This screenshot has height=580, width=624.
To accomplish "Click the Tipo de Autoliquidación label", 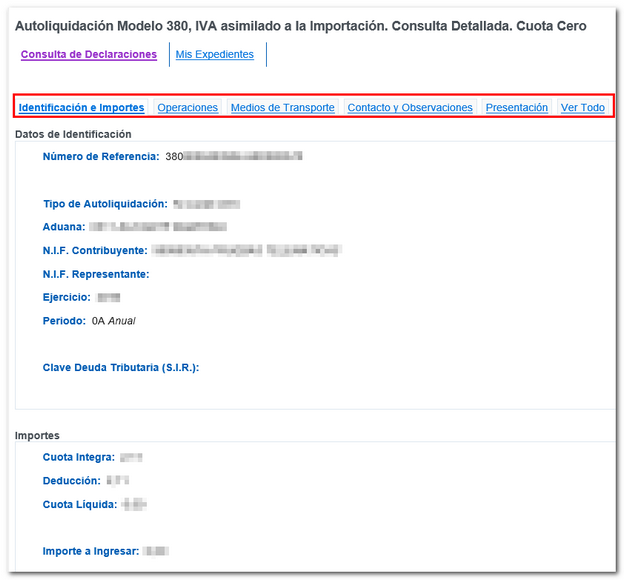I will point(105,204).
